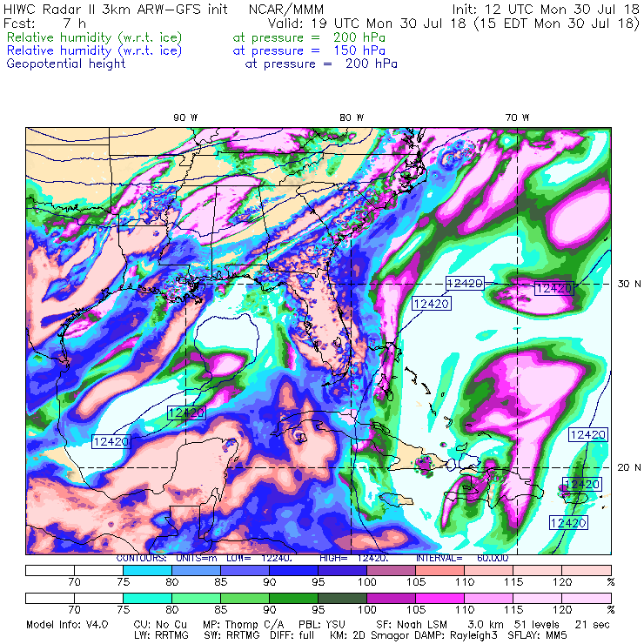Screen dimensions: 644x644
Task: Click the '51 levels' text
Action: pyautogui.click(x=536, y=625)
